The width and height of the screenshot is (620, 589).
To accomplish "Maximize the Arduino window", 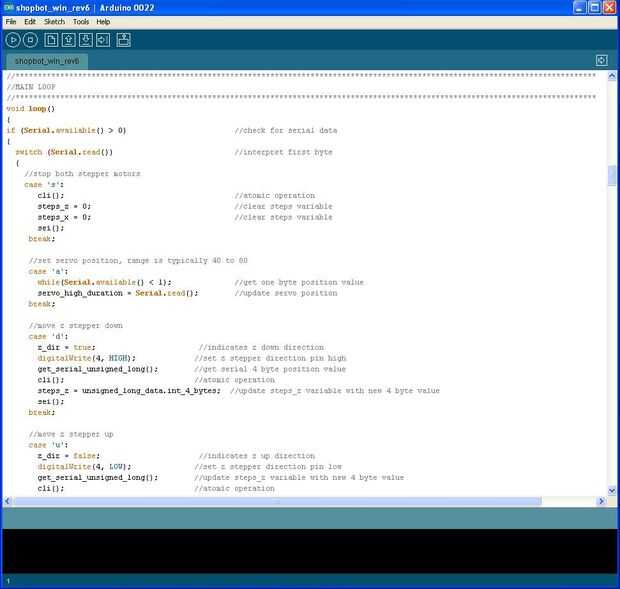I will [x=594, y=8].
